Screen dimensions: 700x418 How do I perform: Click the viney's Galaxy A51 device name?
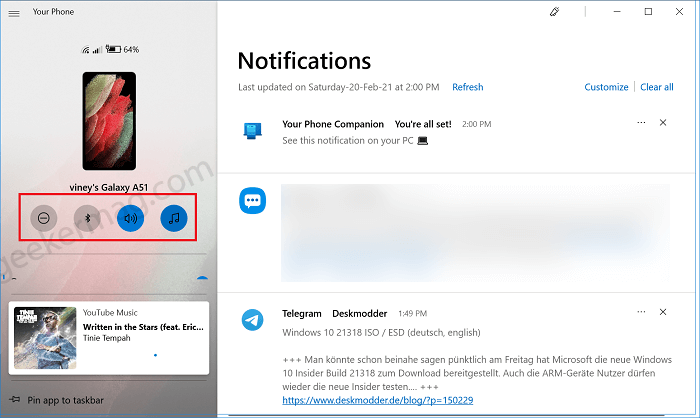(108, 188)
